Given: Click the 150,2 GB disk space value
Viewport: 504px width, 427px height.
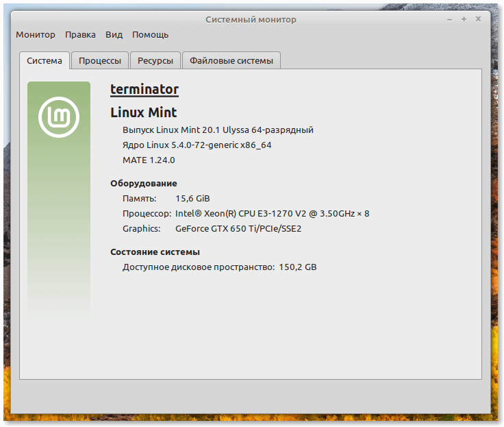Looking at the screenshot, I should [298, 267].
